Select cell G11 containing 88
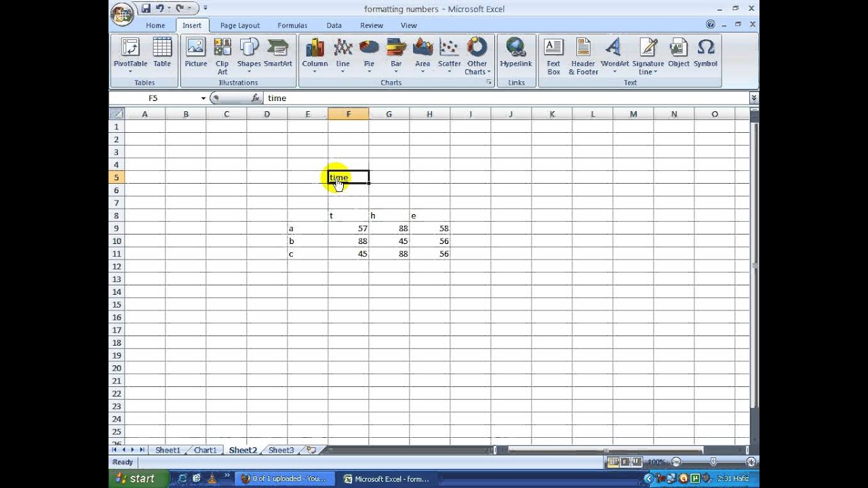The height and width of the screenshot is (488, 868). pos(389,254)
